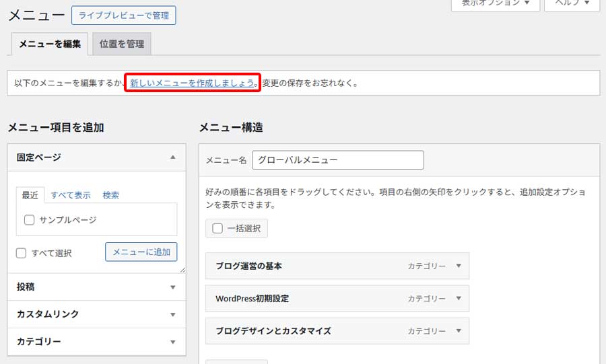
Task: Collapse the 固定ページ panel arrow
Action: pyautogui.click(x=173, y=157)
